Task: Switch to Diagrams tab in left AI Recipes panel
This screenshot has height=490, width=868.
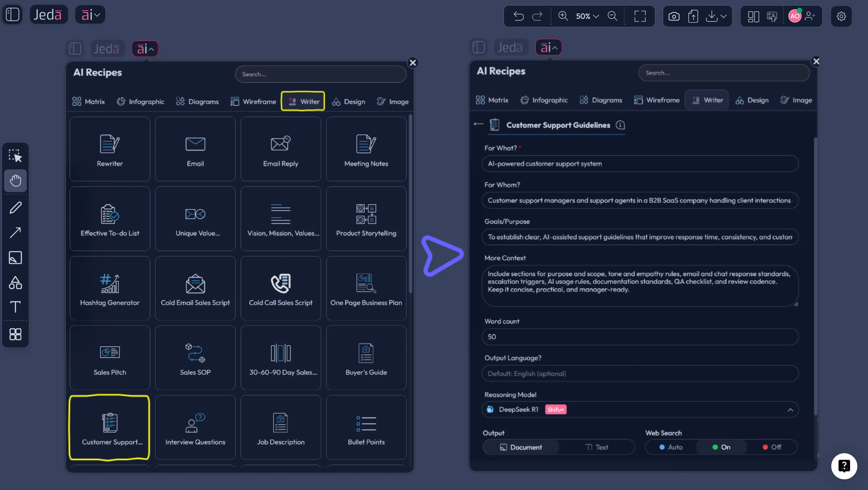Action: point(198,101)
